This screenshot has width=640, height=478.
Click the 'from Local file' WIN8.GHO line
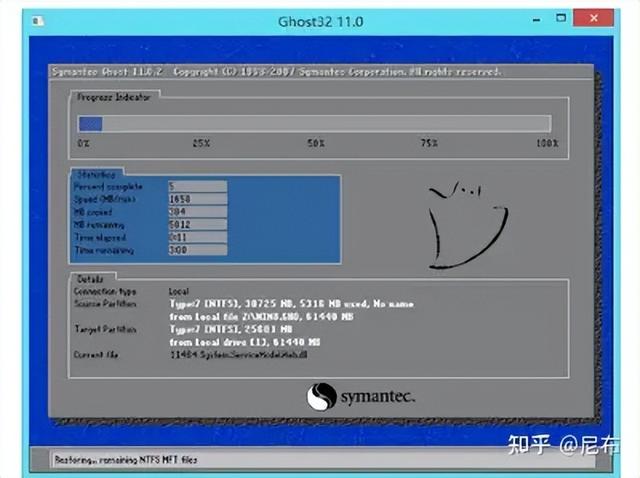click(x=262, y=317)
